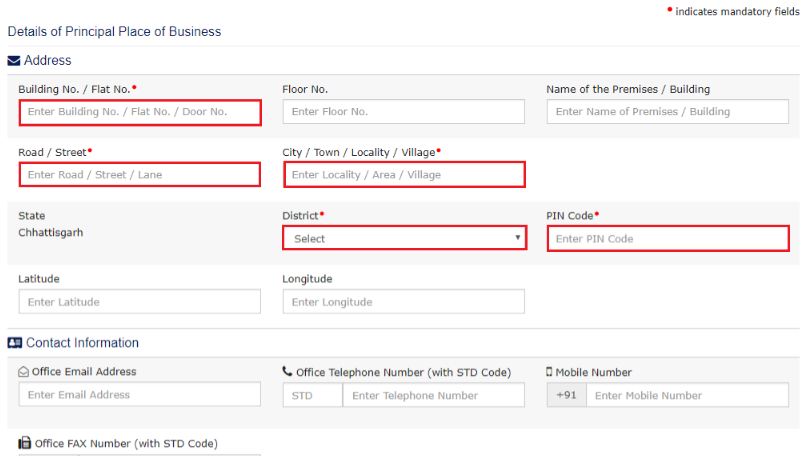Focus the City / Town / Locality field

(404, 175)
